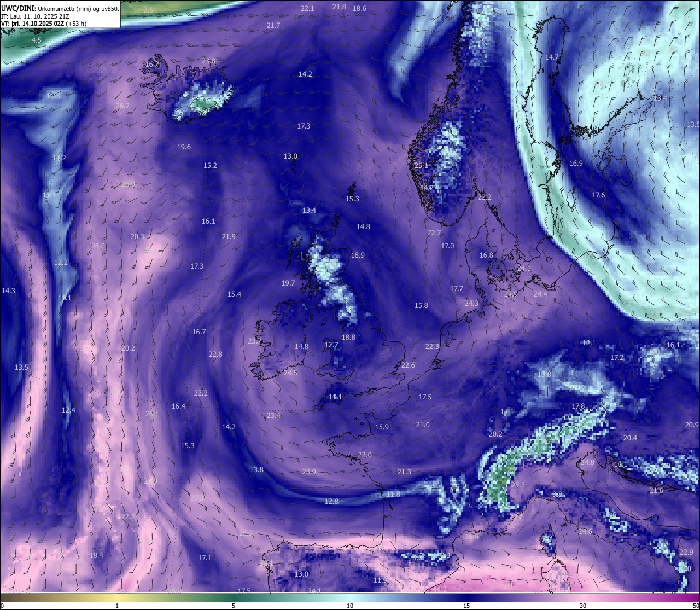Viewport: 700px width, 610px height.
Task: Click the 20.3 value on the map
Action: [137, 236]
